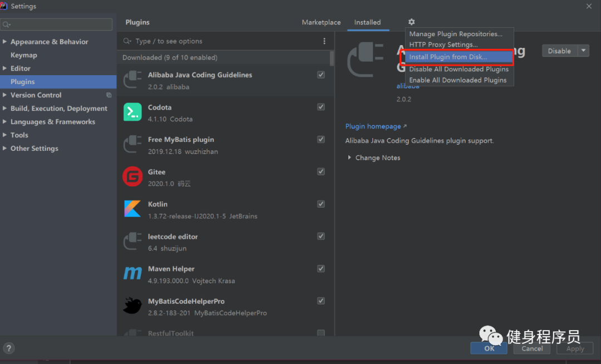Click the MyBatisCodeHelperPro bird icon
601x364 pixels.
tap(132, 306)
